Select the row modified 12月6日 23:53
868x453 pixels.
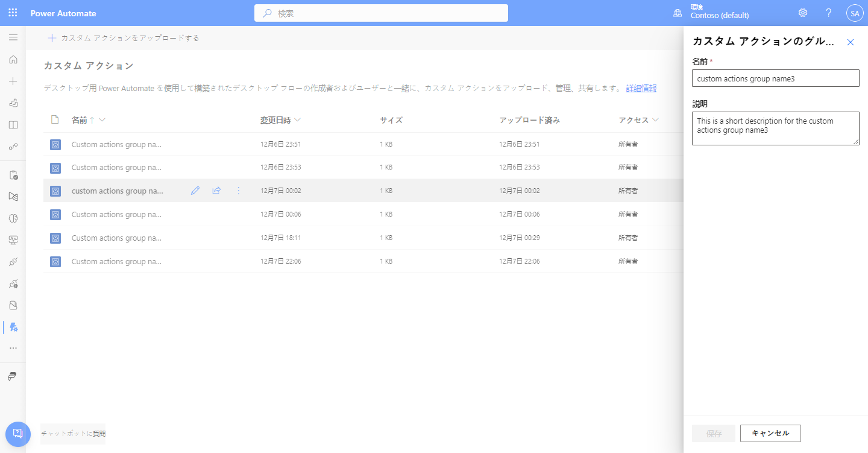point(363,167)
